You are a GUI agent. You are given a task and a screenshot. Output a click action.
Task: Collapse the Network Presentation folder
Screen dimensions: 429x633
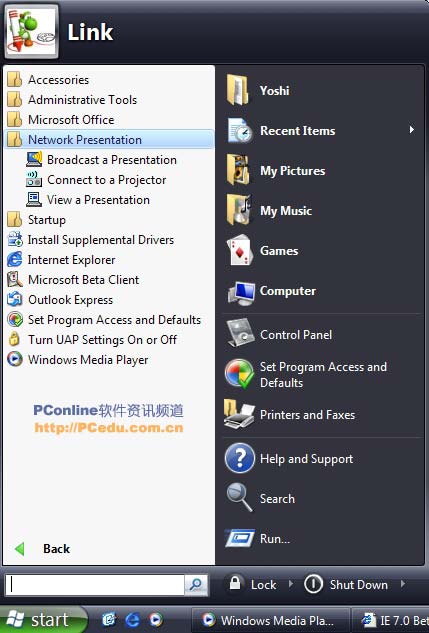coord(109,140)
